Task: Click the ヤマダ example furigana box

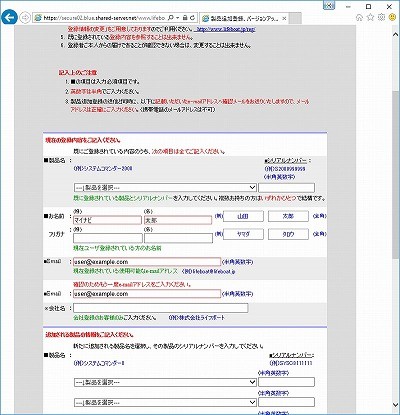Action: pos(243,234)
